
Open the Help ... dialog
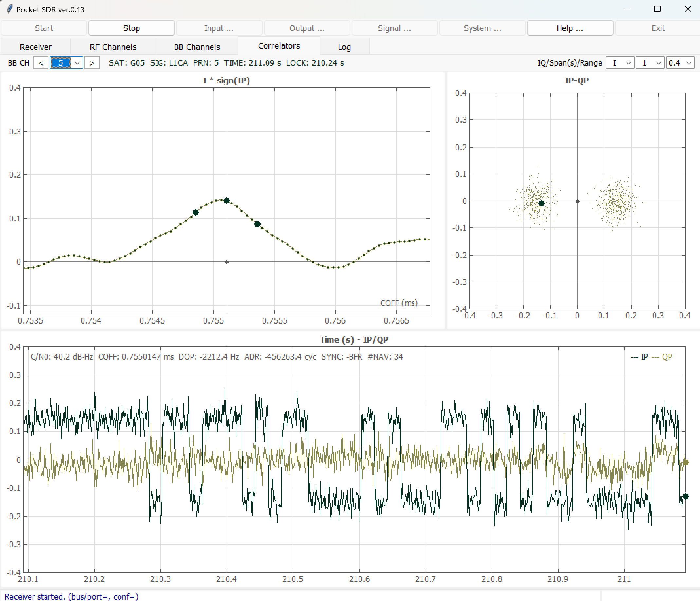pos(570,28)
